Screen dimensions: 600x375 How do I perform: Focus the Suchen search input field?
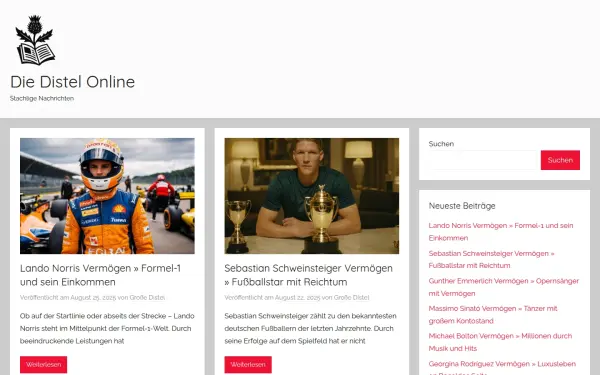coord(484,160)
